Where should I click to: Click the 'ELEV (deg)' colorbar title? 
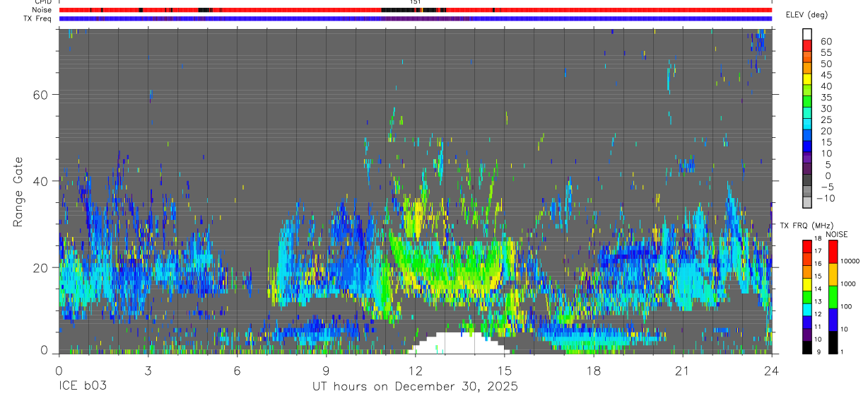click(807, 15)
